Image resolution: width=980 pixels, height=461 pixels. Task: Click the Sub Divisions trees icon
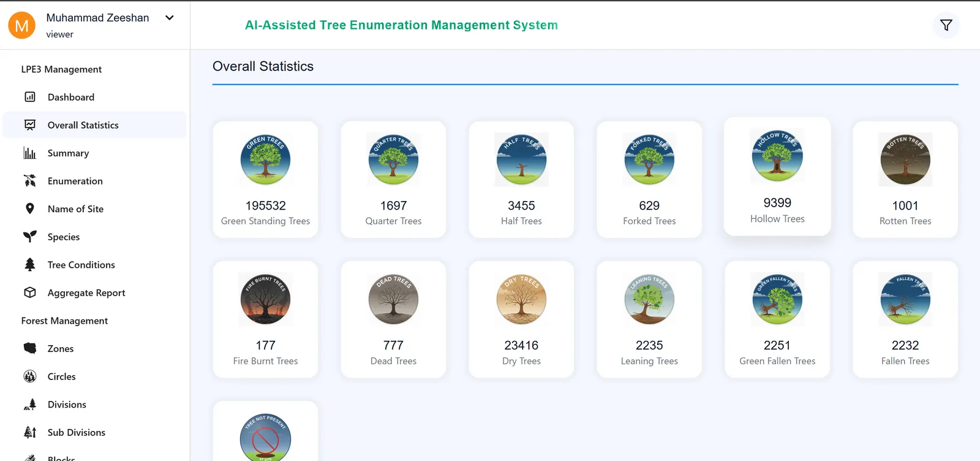29,432
